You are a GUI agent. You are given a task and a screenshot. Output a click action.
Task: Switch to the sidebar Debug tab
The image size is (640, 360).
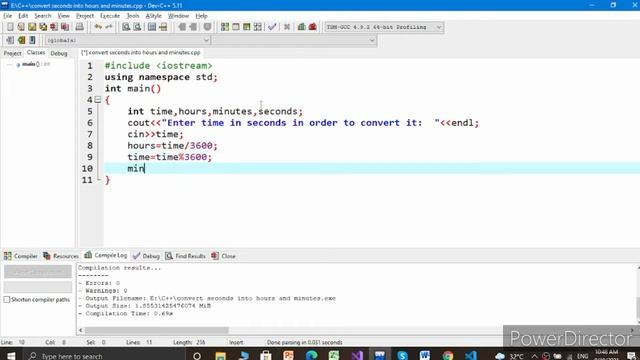click(x=59, y=53)
